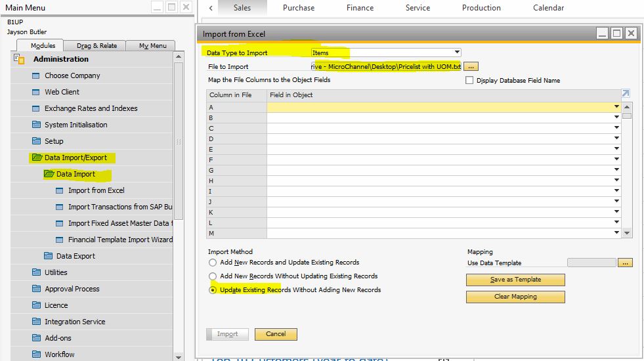Collapse the Data Import/Export folder
Viewport: 644px width, 361px height.
(37, 158)
